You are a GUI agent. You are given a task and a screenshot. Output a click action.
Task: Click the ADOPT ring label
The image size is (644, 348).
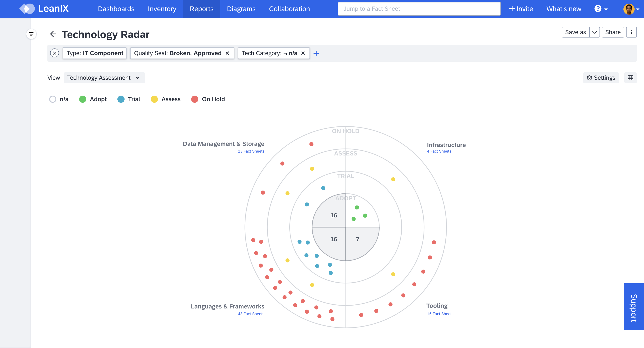click(x=345, y=198)
